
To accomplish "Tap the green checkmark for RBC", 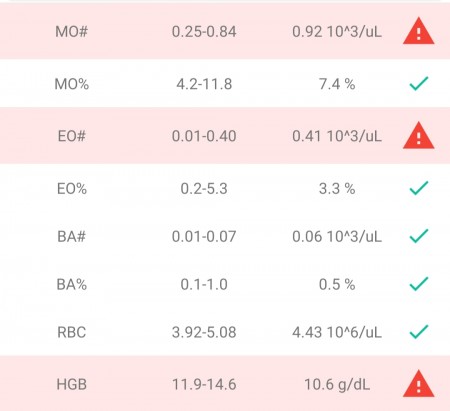I will (x=419, y=332).
